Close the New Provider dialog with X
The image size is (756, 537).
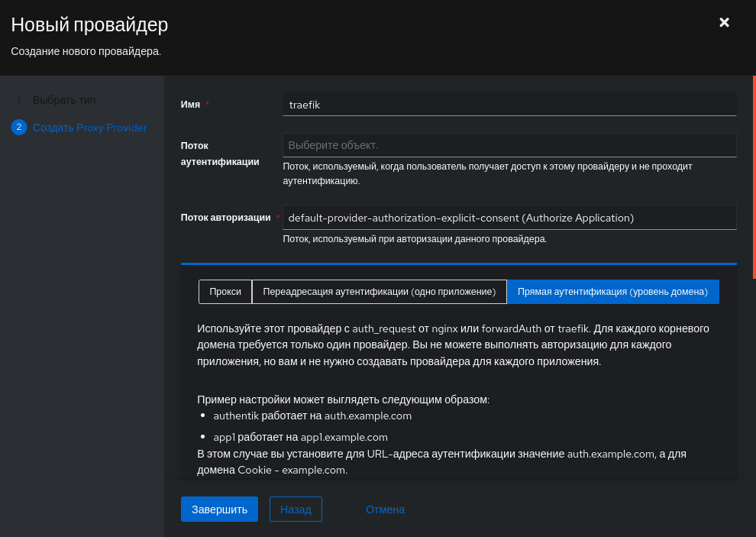[x=725, y=23]
